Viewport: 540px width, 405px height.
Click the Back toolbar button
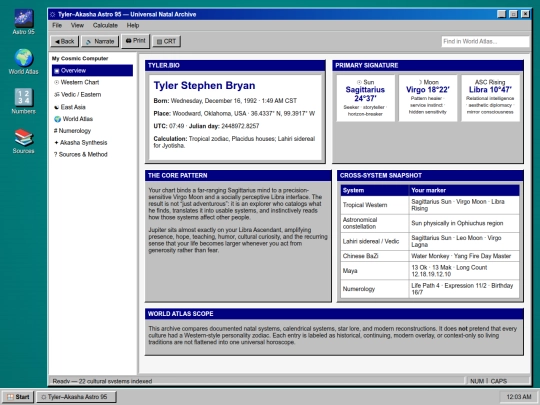[65, 41]
